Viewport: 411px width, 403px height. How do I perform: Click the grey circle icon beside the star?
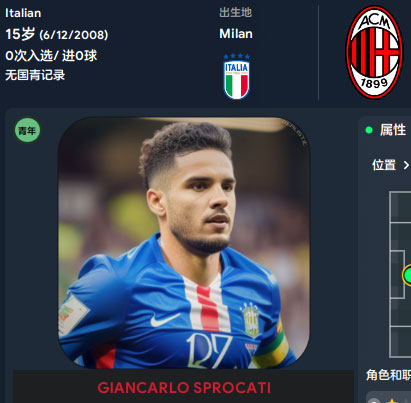coord(374,401)
